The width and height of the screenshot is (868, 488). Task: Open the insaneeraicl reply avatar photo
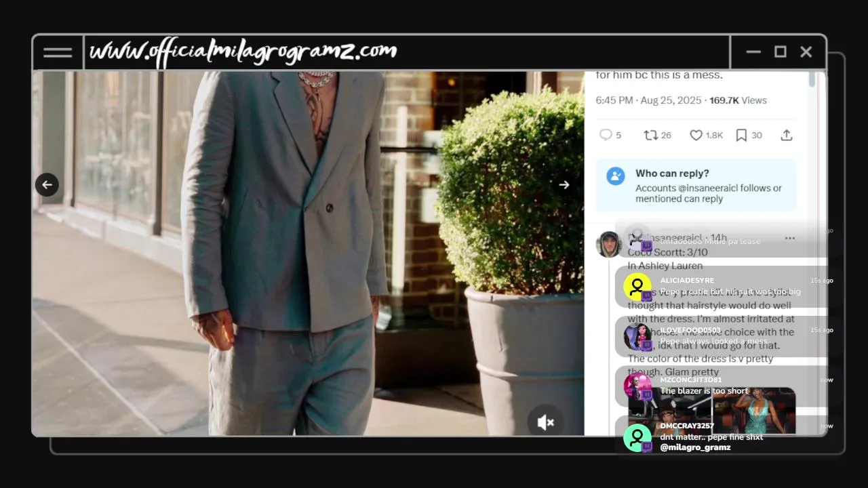coord(609,244)
